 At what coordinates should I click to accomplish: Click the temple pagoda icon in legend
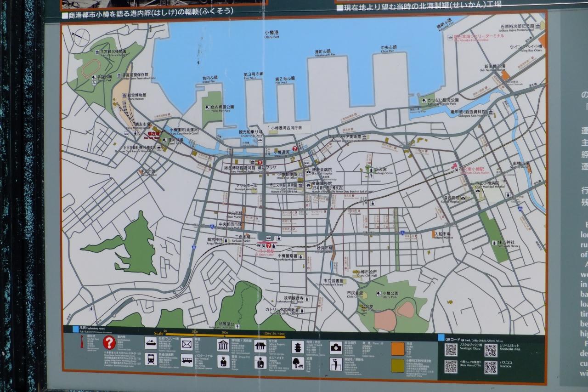(x=298, y=347)
